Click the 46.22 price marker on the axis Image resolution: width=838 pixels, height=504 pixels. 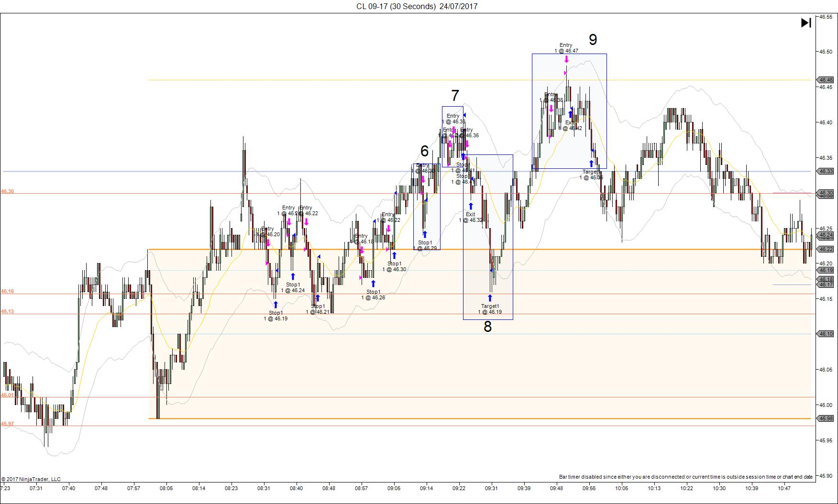[826, 249]
